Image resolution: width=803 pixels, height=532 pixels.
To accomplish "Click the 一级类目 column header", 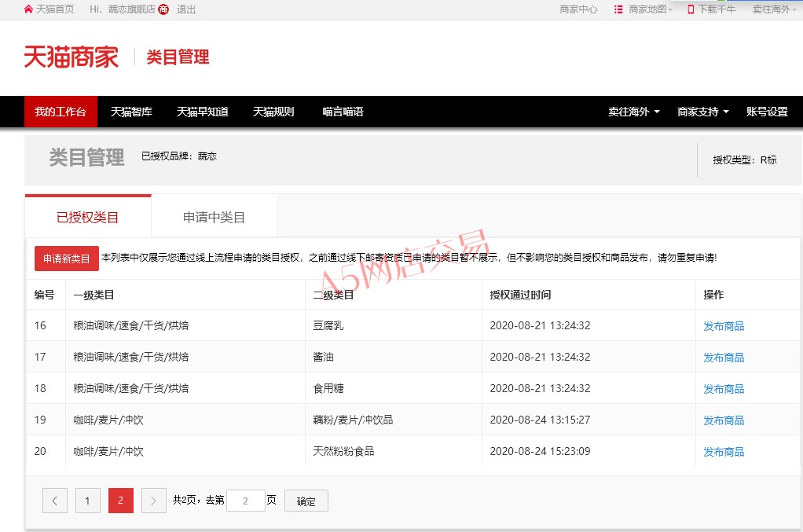I will point(93,295).
